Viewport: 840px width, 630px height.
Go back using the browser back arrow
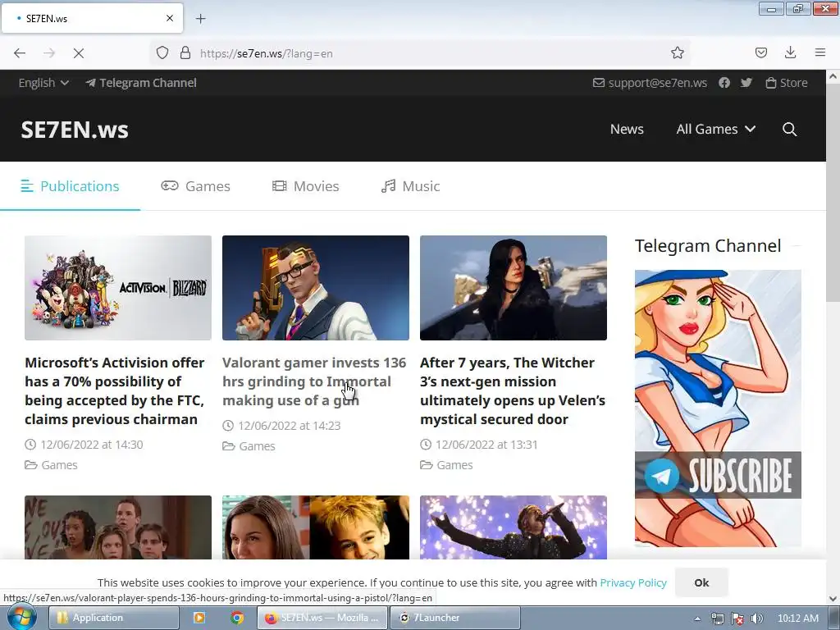coord(20,53)
